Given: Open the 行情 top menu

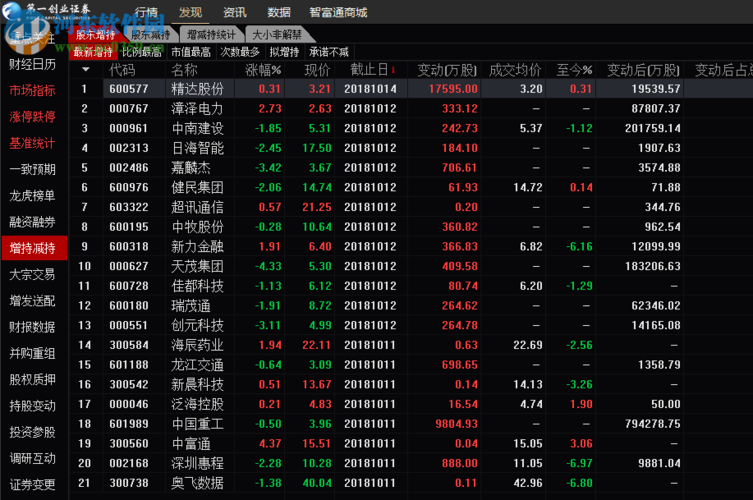Looking at the screenshot, I should [146, 12].
